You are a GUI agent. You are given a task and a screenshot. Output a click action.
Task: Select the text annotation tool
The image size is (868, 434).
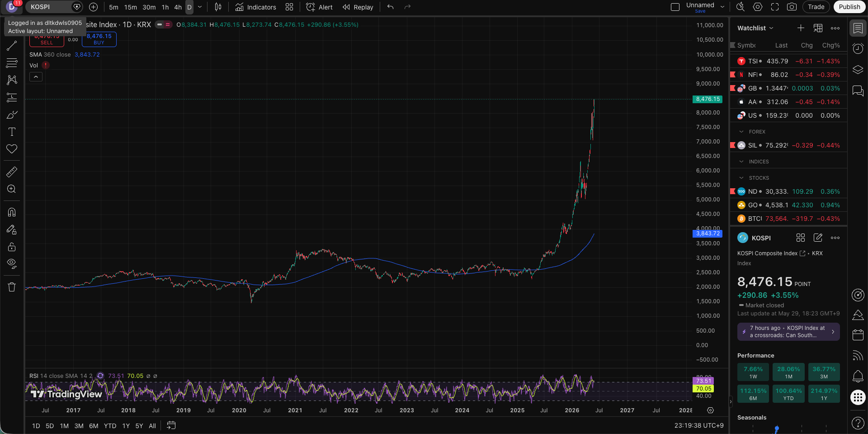12,132
